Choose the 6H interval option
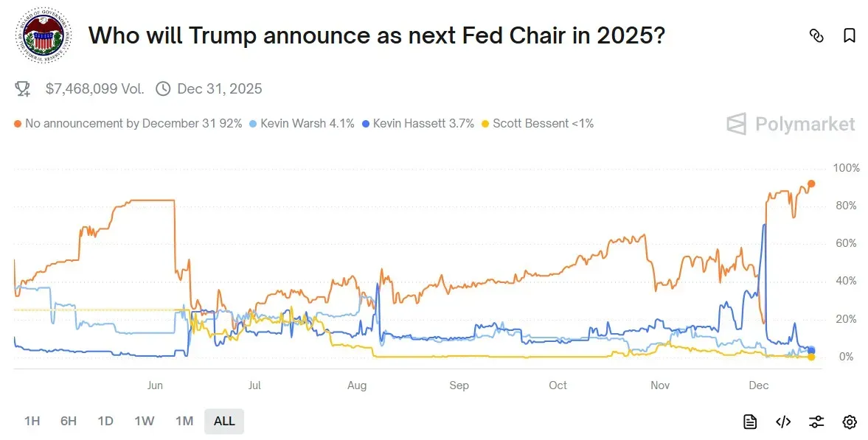 (68, 421)
